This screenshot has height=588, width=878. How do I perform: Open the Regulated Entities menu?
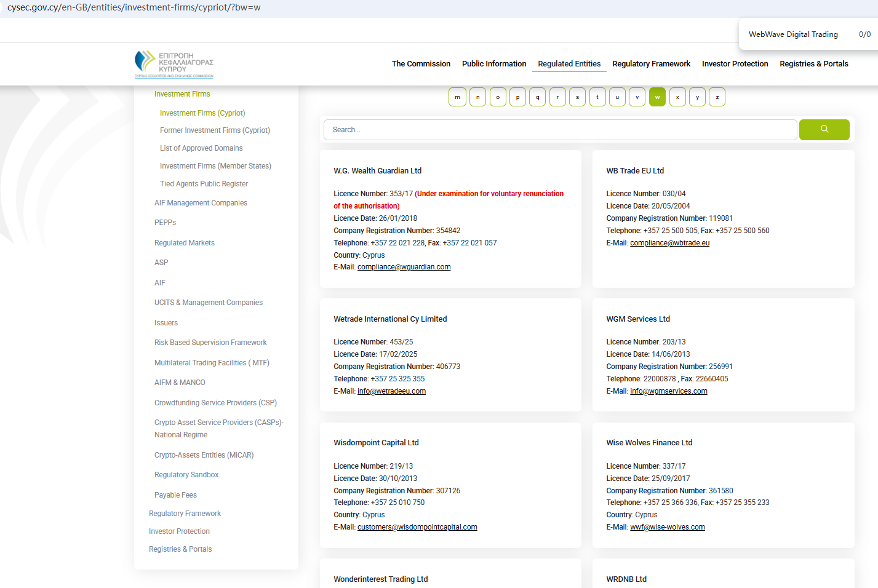click(569, 64)
